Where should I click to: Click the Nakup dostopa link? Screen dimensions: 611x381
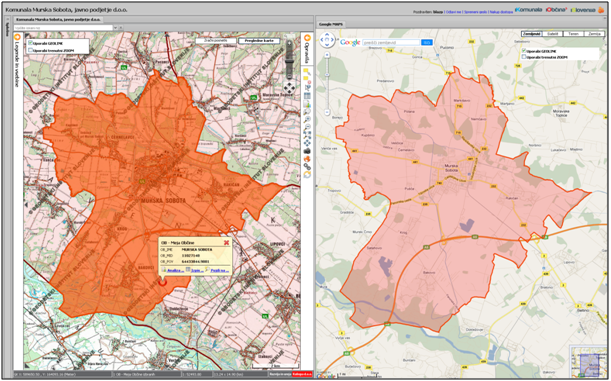click(x=501, y=12)
